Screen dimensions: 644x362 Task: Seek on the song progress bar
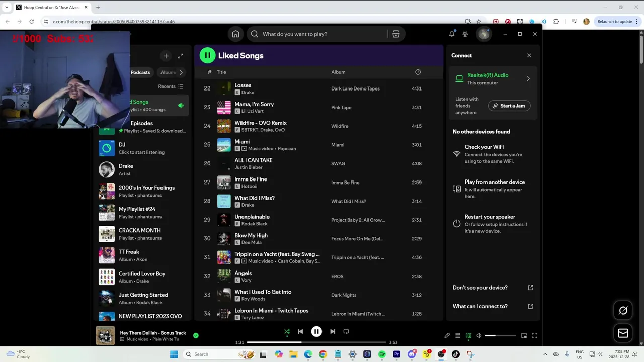pyautogui.click(x=316, y=342)
